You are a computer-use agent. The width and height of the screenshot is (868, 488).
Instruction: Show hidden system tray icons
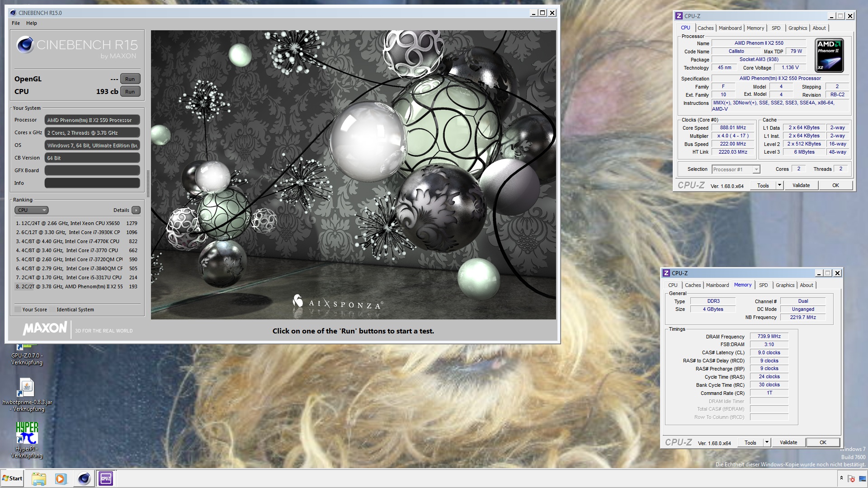coord(841,478)
